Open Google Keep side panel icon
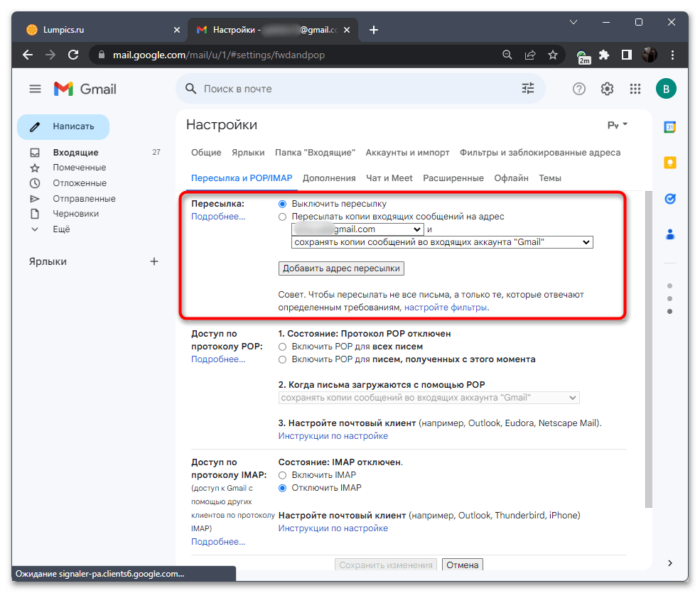 pyautogui.click(x=669, y=163)
